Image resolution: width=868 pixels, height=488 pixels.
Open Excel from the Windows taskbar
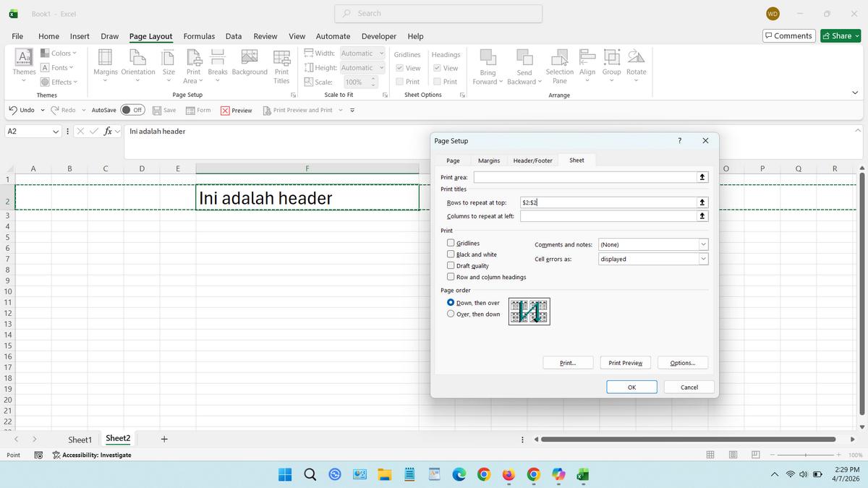[582, 474]
